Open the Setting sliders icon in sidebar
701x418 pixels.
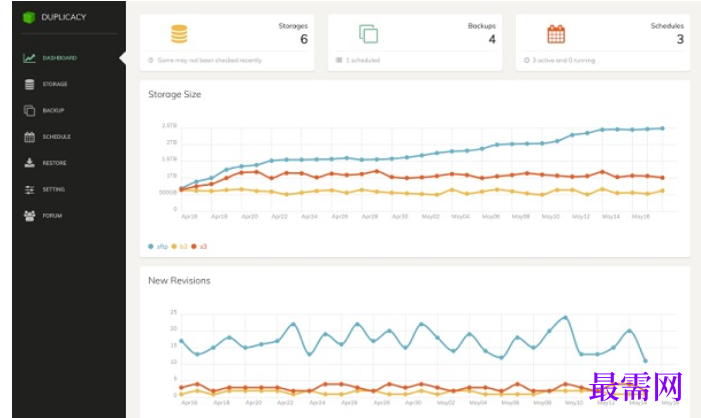[30, 190]
